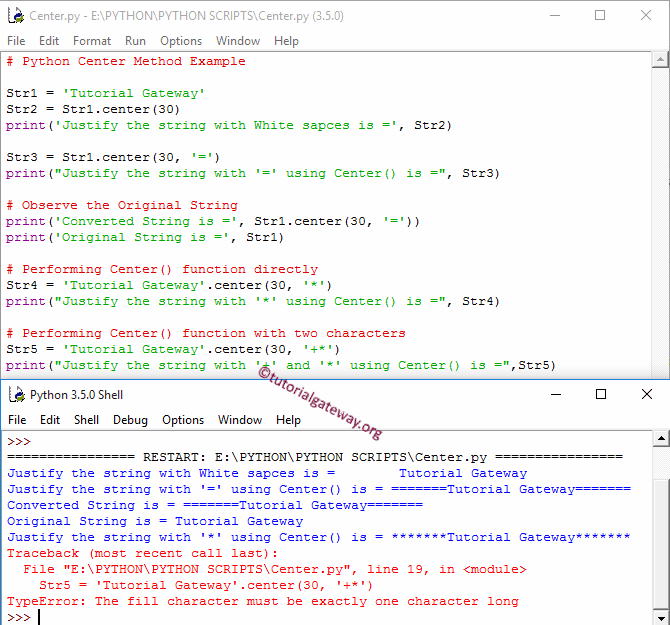The image size is (670, 625).
Task: Open Edit menu in Python Shell
Action: point(50,420)
